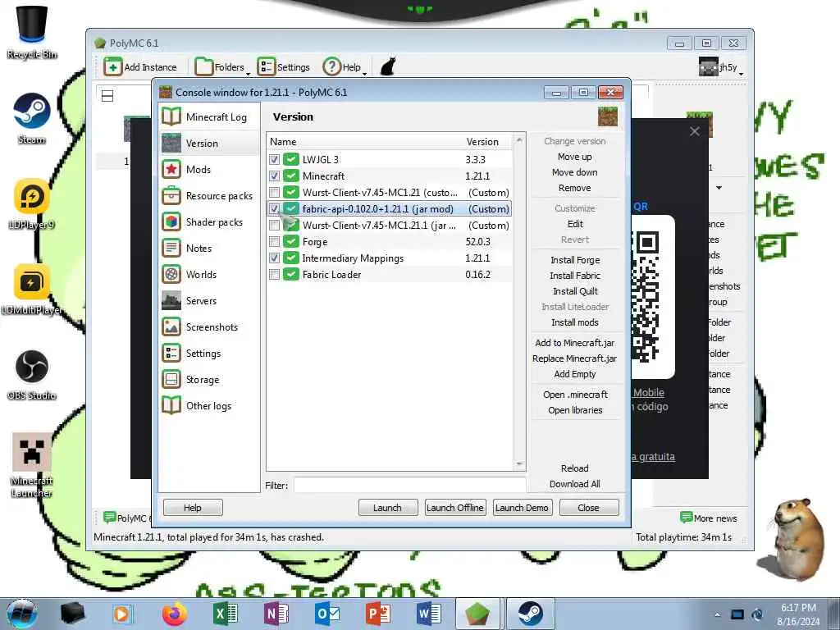The height and width of the screenshot is (630, 840).
Task: Click Remove in the version actions
Action: click(x=574, y=188)
